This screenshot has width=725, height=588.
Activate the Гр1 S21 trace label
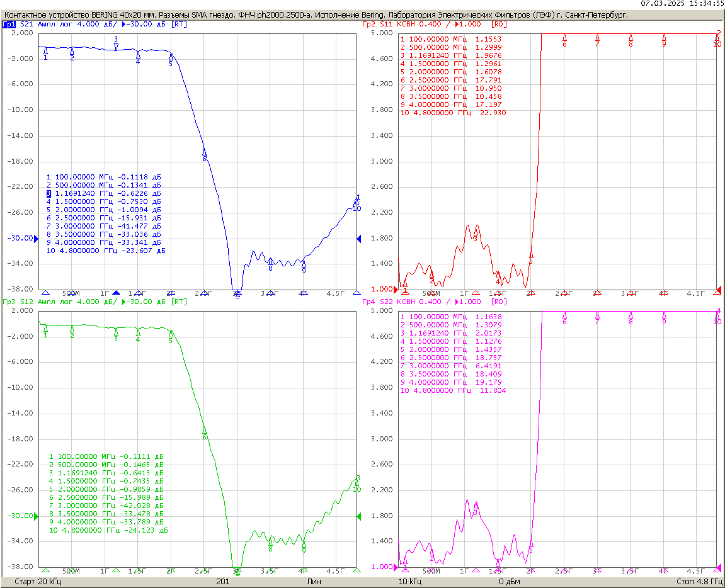coord(9,24)
